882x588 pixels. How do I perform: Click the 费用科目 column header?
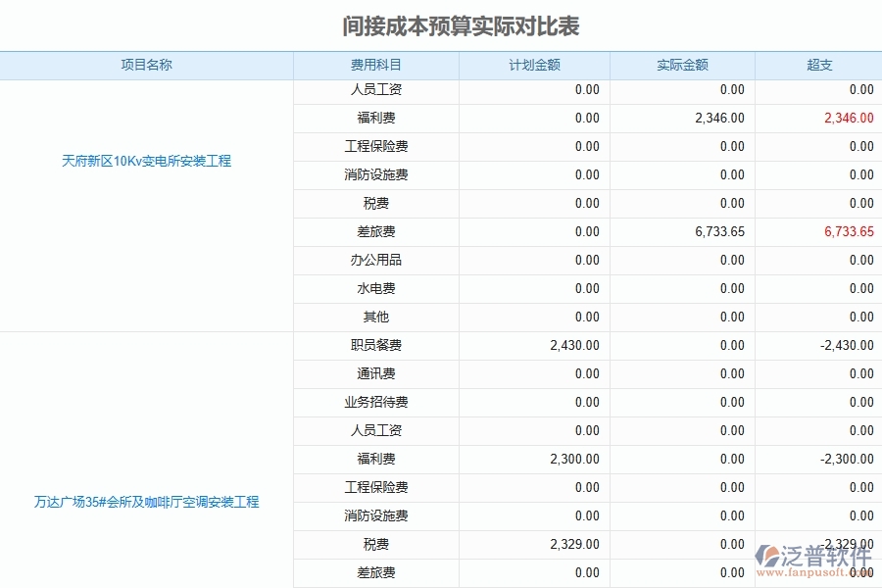(377, 65)
